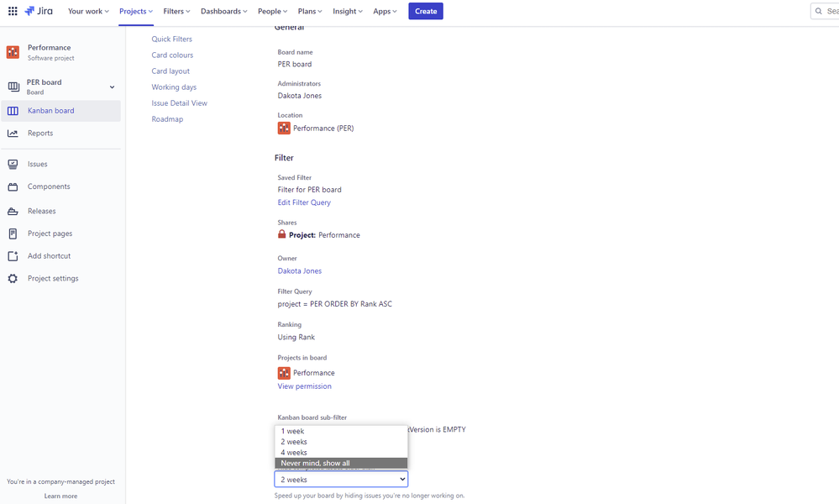Screen dimensions: 839x504
Task: Click the Create button
Action: point(426,11)
